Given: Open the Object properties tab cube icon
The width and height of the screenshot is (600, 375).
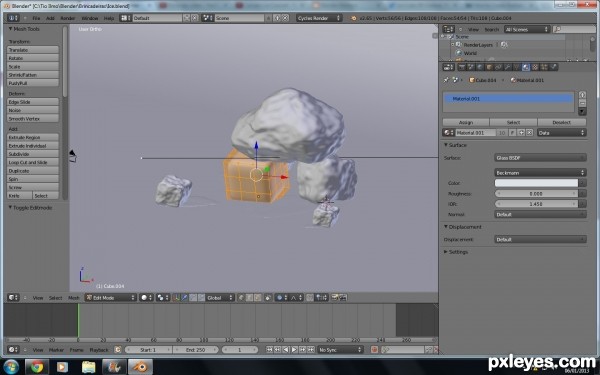Looking at the screenshot, I should (489, 67).
